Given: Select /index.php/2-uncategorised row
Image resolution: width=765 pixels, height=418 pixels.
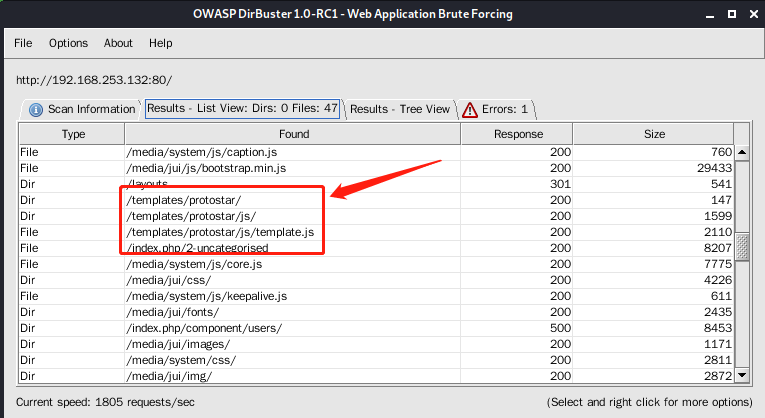Looking at the screenshot, I should (x=377, y=248).
